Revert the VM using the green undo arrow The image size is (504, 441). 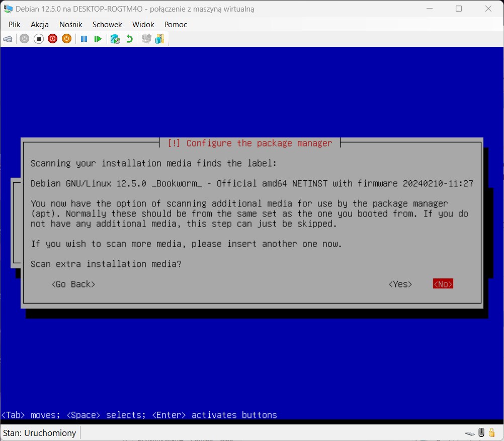click(x=130, y=39)
